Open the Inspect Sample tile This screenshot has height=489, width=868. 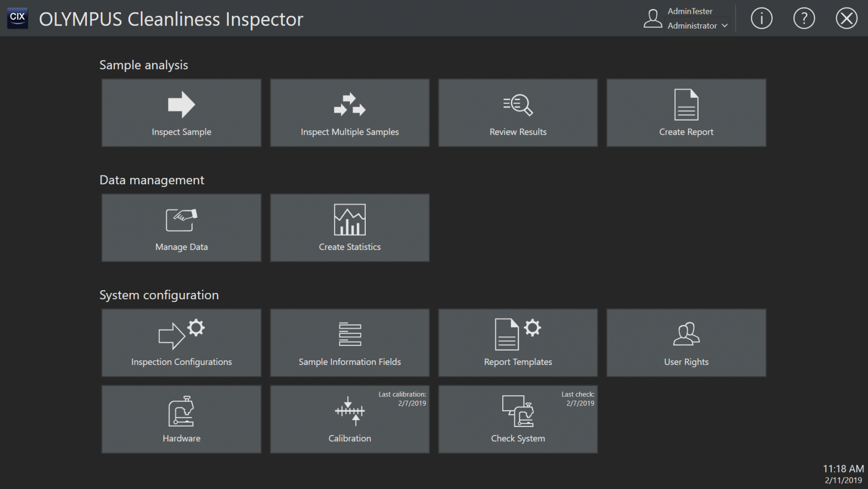tap(181, 113)
